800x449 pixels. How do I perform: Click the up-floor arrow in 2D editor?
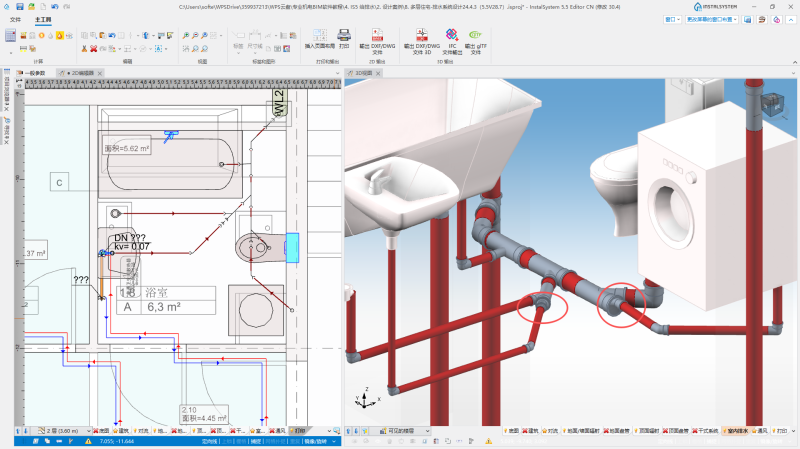tap(18, 431)
